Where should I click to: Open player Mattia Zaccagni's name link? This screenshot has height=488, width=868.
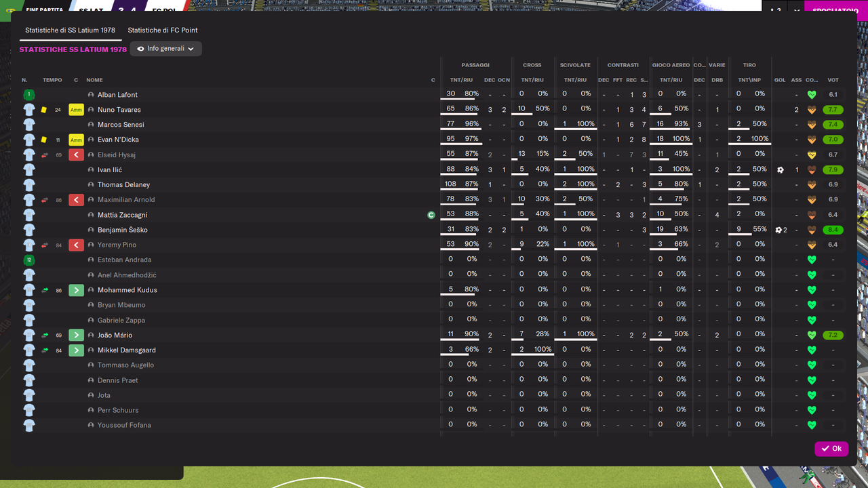(122, 215)
